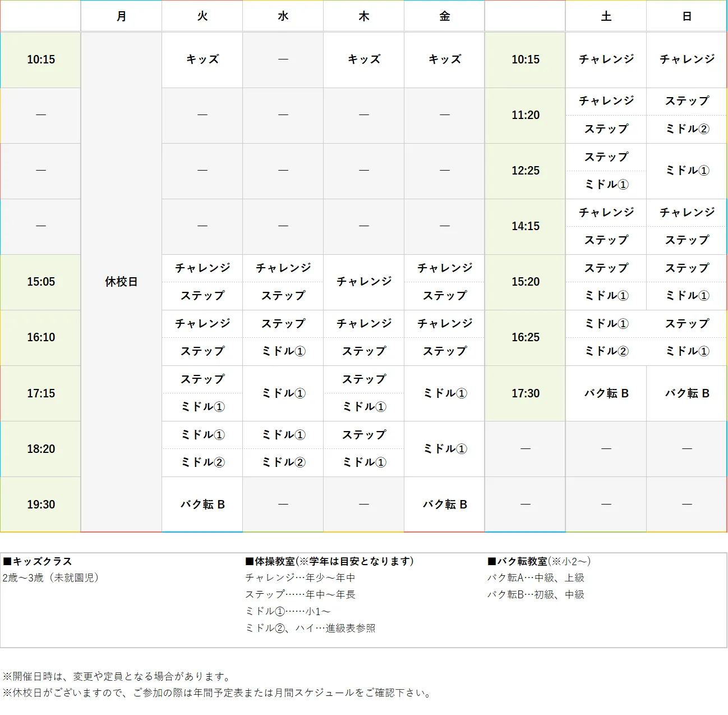Click the ■キッズクラス heading text
The height and width of the screenshot is (715, 728).
[x=37, y=561]
